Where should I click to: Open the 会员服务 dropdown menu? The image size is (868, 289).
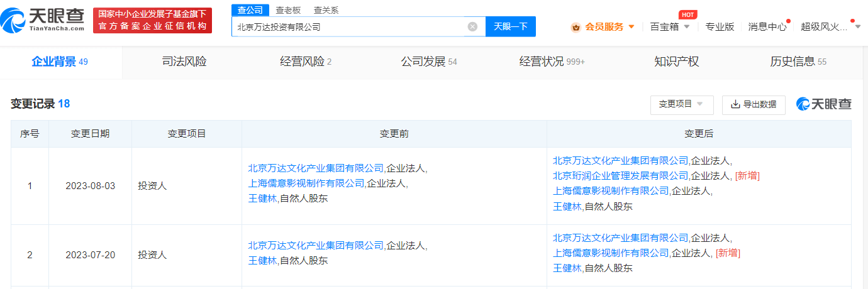tap(609, 26)
